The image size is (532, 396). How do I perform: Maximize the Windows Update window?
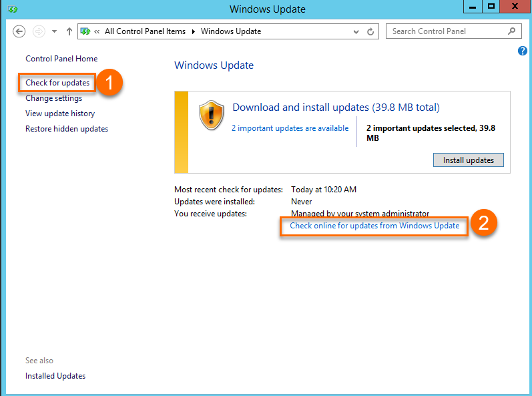(491, 7)
